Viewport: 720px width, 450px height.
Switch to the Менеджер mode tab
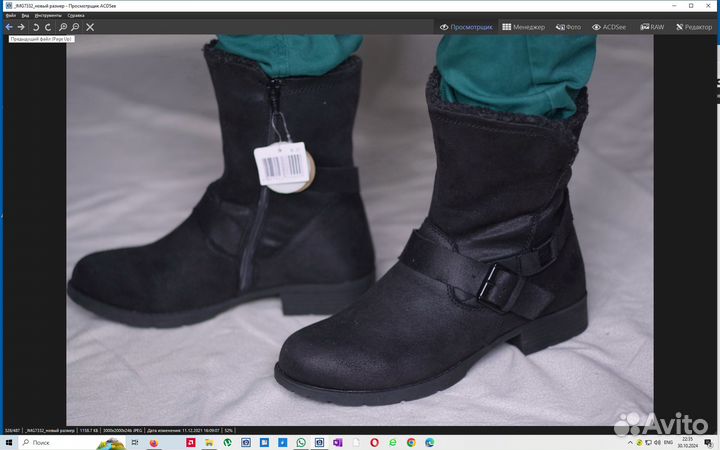coord(523,27)
